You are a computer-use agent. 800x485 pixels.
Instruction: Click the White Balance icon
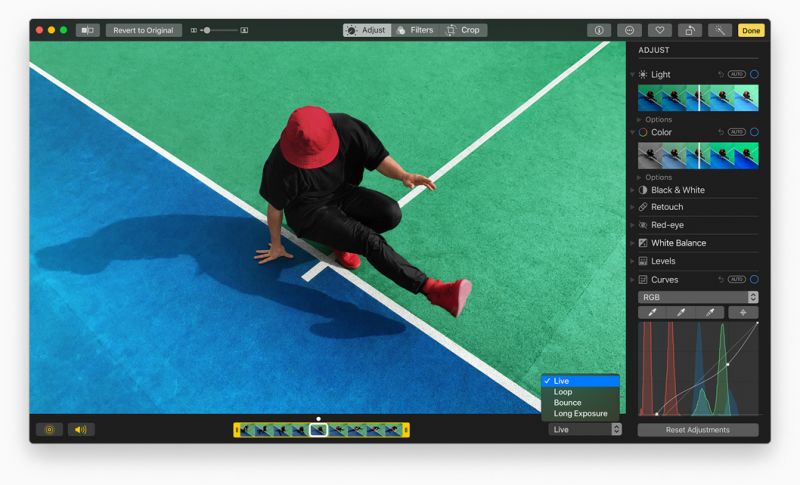tap(643, 243)
